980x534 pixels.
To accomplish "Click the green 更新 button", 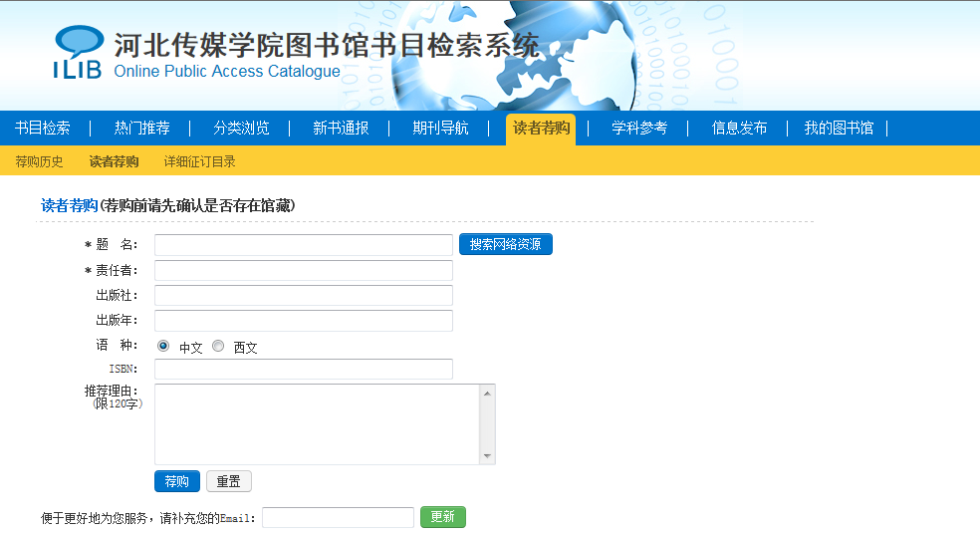I will (443, 517).
